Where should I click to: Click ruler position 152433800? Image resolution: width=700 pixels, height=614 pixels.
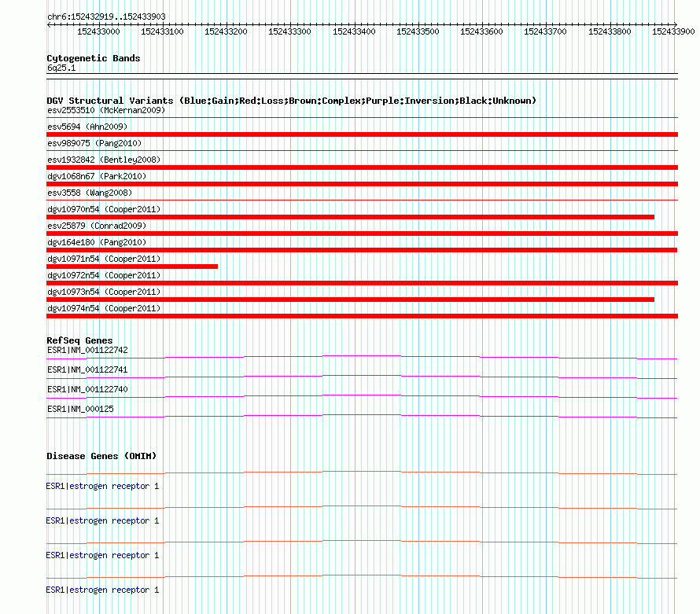(x=610, y=31)
